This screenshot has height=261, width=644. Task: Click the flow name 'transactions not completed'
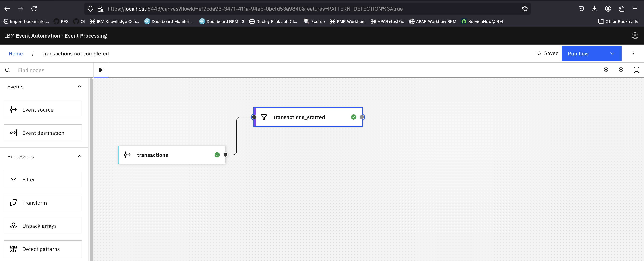point(76,54)
